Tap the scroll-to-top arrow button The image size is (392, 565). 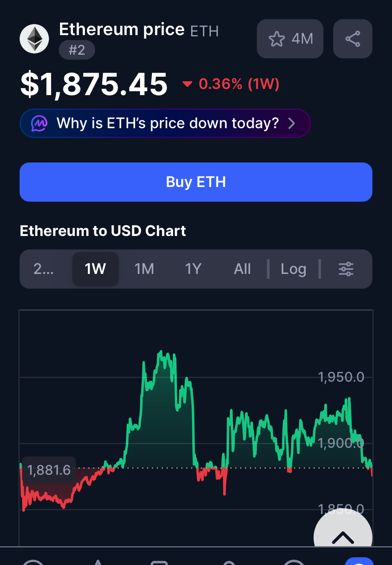[343, 535]
